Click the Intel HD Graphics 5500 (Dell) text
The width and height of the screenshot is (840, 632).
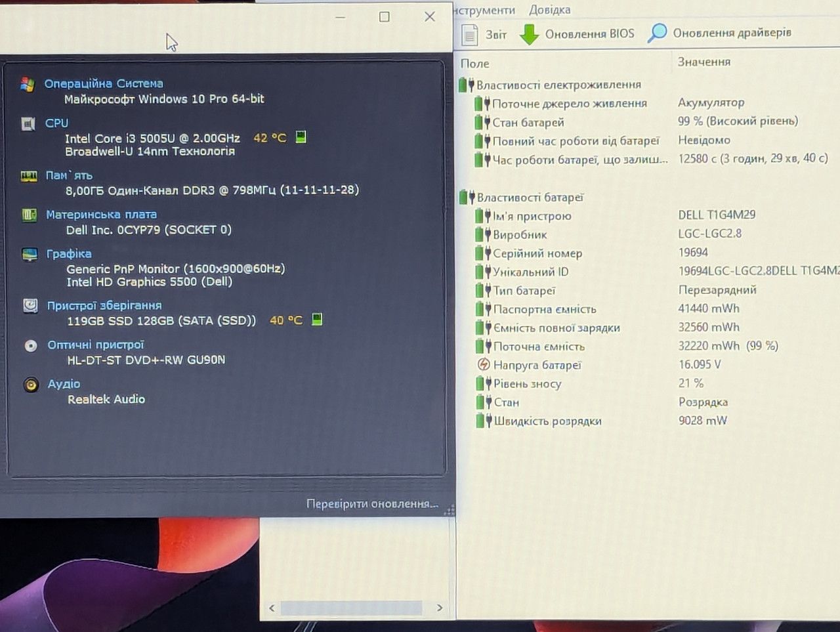pyautogui.click(x=150, y=282)
